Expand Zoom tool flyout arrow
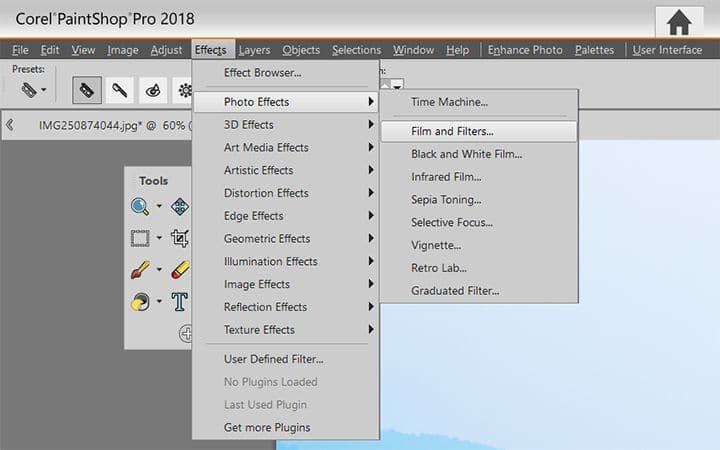720x450 pixels. pos(159,206)
